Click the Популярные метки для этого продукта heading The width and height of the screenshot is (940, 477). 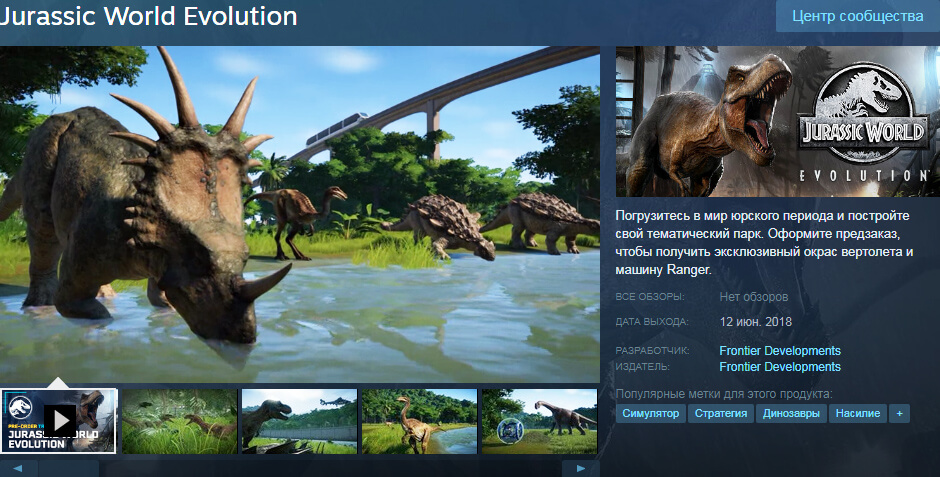click(724, 394)
